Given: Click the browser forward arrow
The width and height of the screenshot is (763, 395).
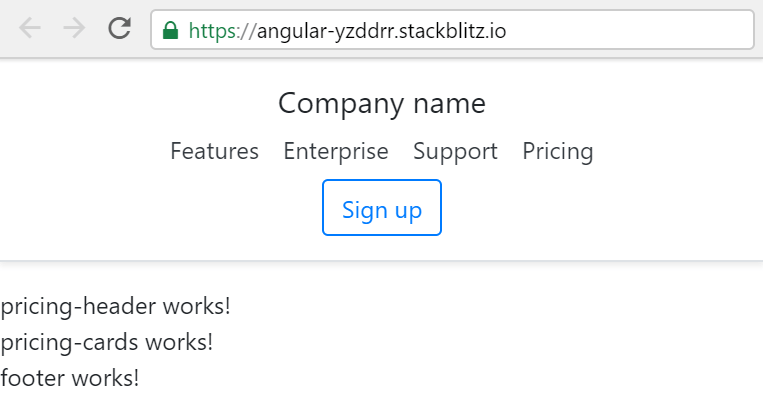Looking at the screenshot, I should coord(74,28).
